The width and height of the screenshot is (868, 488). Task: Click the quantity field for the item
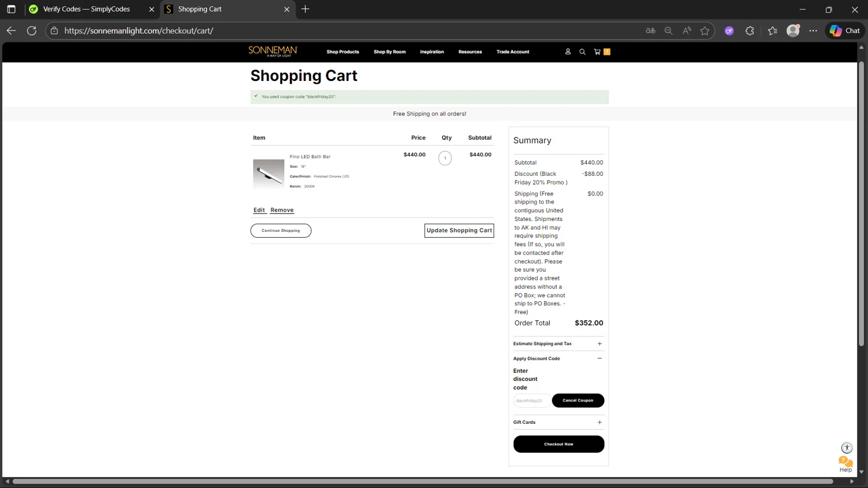(445, 158)
